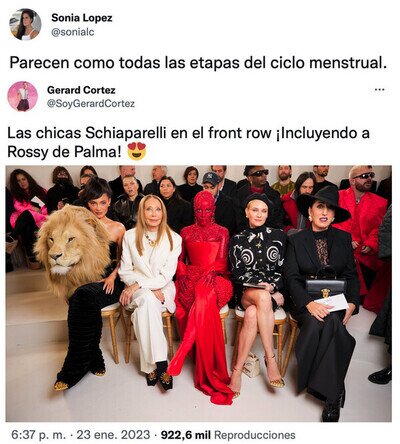Click the black handbag on the lap
400x444 pixels.
coord(326,284)
